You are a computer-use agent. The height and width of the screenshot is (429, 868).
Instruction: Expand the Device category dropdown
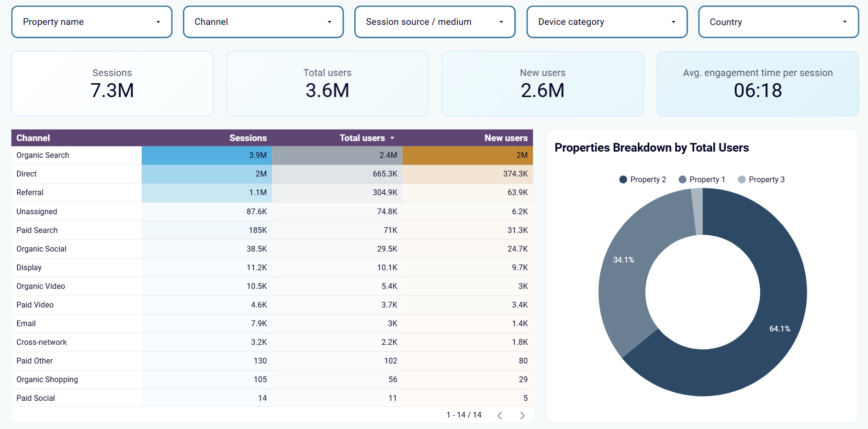coord(607,22)
